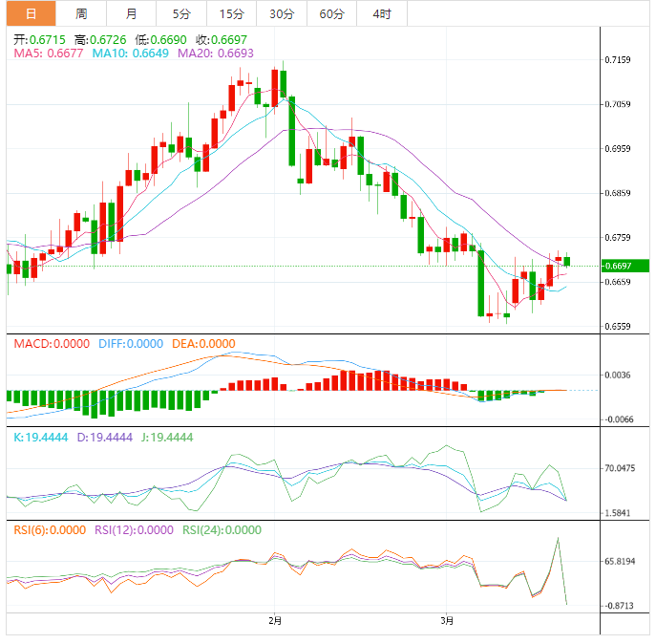This screenshot has height=644, width=656.
Task: Click the RSI(24) indicator label
Action: point(223,530)
